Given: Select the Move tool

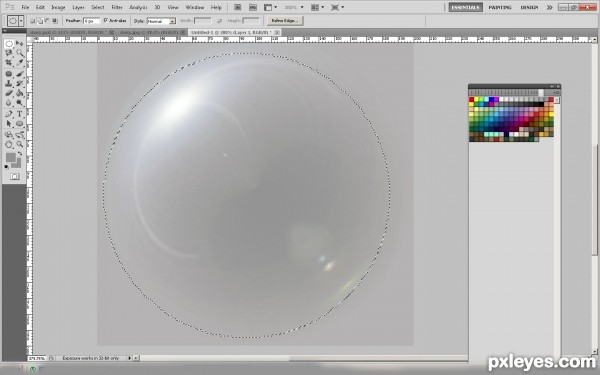Looking at the screenshot, I should (x=20, y=44).
